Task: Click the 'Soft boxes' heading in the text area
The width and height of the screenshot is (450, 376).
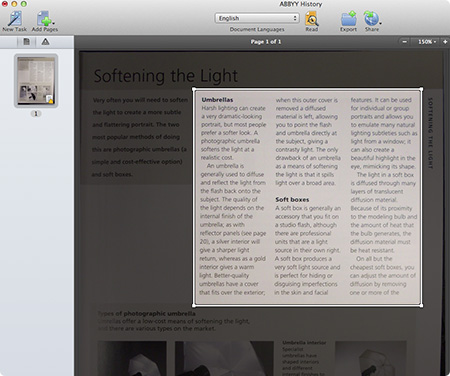Action: (x=292, y=200)
